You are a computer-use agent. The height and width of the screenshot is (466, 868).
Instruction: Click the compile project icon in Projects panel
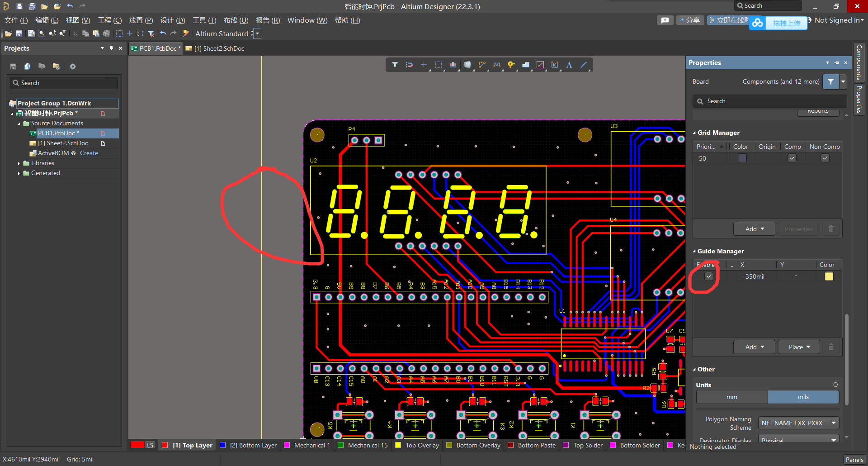point(27,67)
